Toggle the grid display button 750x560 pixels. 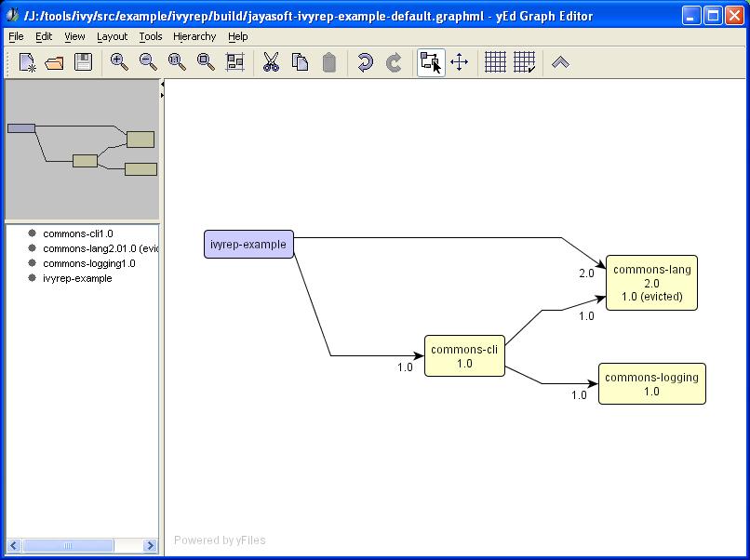tap(495, 62)
